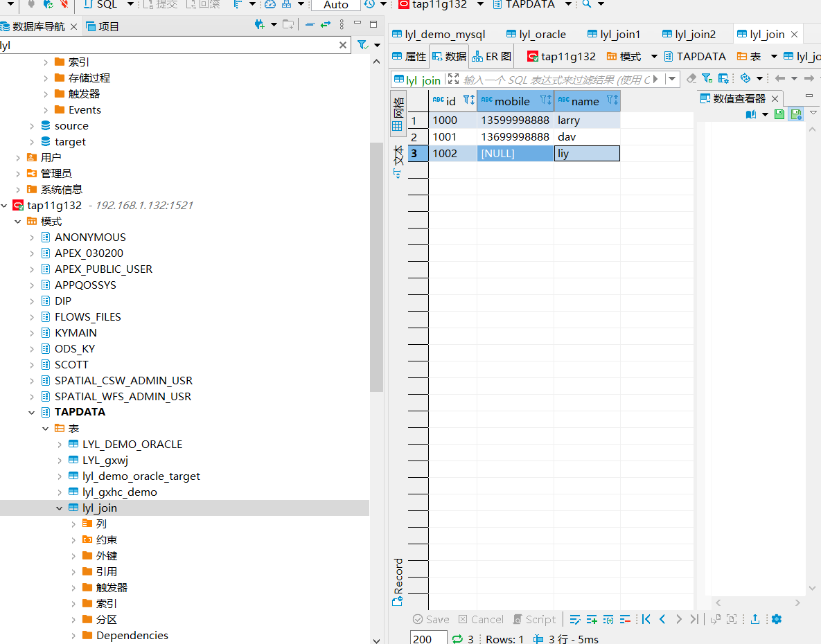The width and height of the screenshot is (821, 644).
Task: Open the SQL filter history dropdown arrow
Action: coord(672,79)
